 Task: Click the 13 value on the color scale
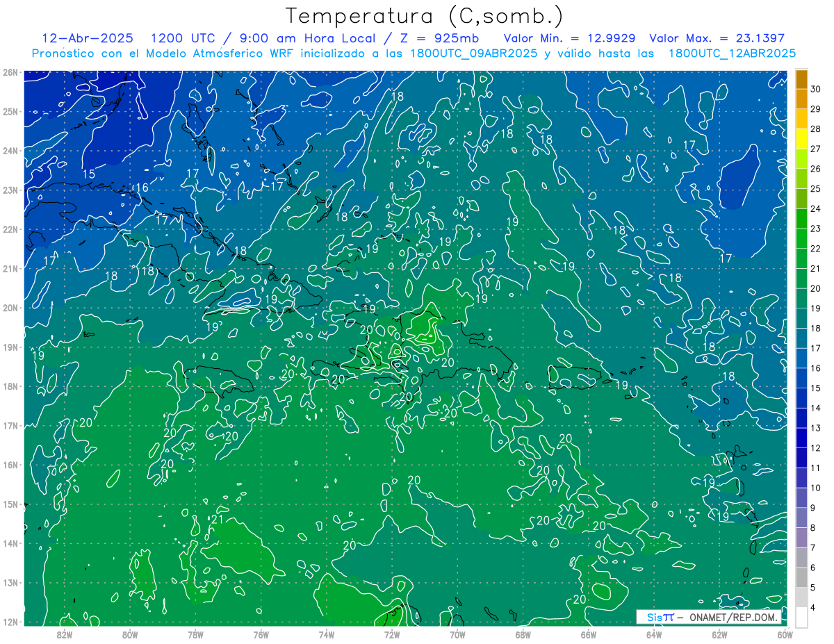pos(815,428)
